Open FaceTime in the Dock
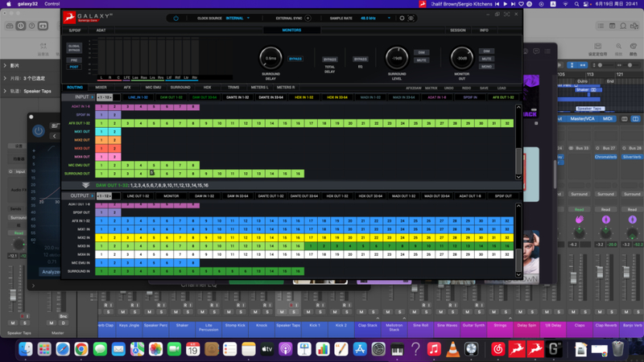Screen dimensions: 644x362 [174, 349]
